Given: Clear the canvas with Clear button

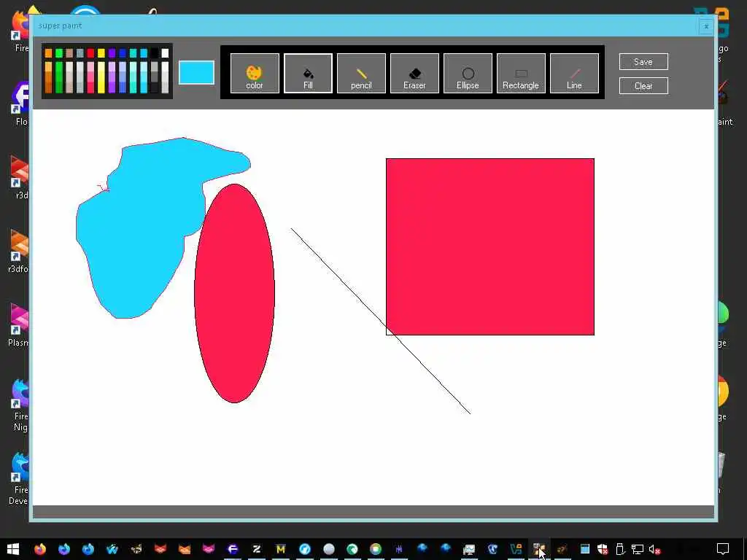Looking at the screenshot, I should coord(643,86).
